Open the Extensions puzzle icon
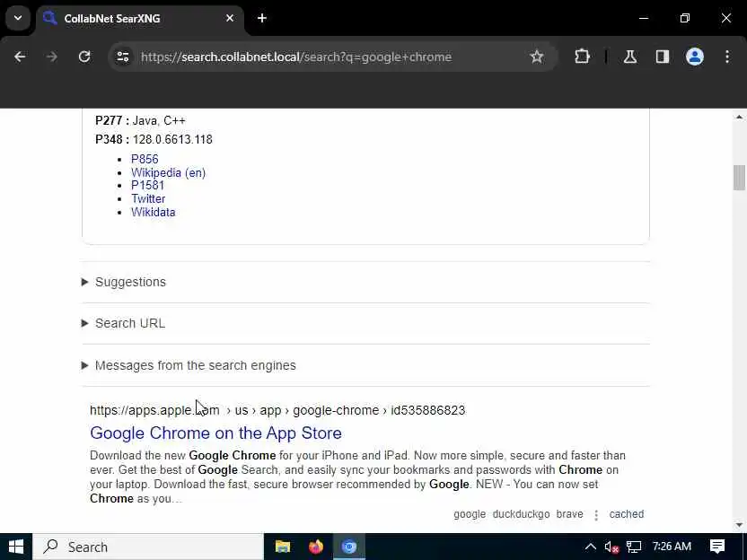747x560 pixels. [582, 57]
